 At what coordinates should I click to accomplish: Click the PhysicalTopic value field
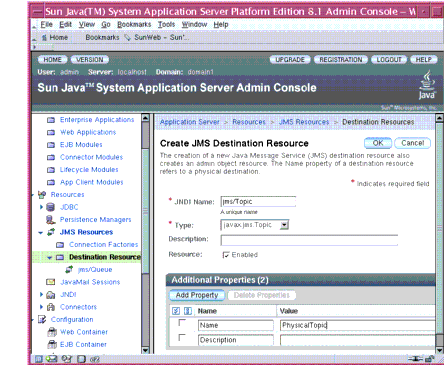click(358, 325)
